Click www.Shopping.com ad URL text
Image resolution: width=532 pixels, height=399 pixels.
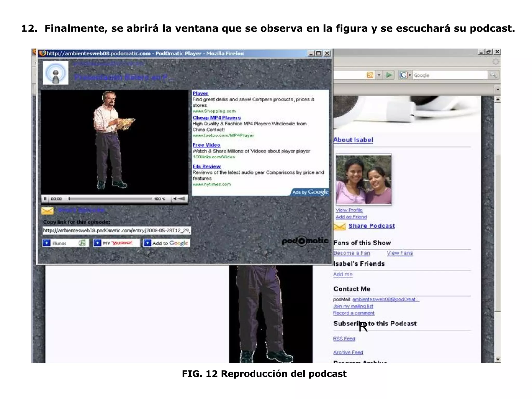[214, 111]
